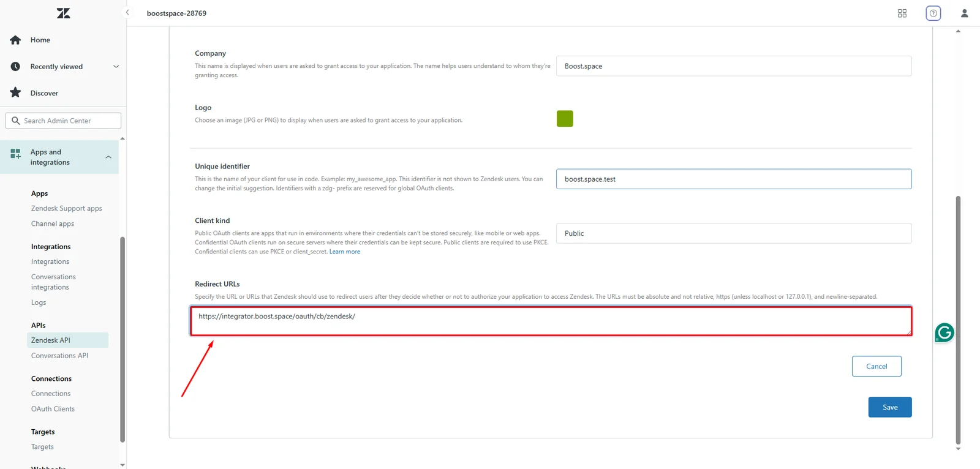Click the Unique identifier field
Image resolution: width=980 pixels, height=469 pixels.
coord(734,179)
